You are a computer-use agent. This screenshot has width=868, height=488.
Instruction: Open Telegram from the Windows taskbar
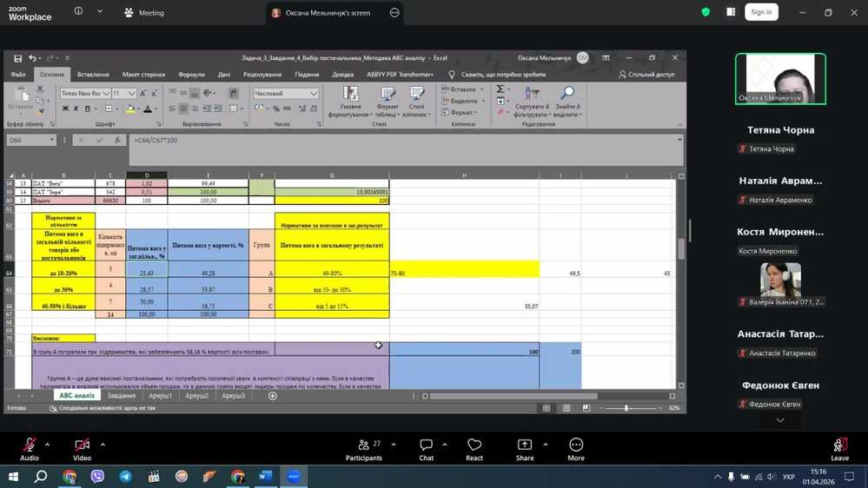(x=125, y=476)
